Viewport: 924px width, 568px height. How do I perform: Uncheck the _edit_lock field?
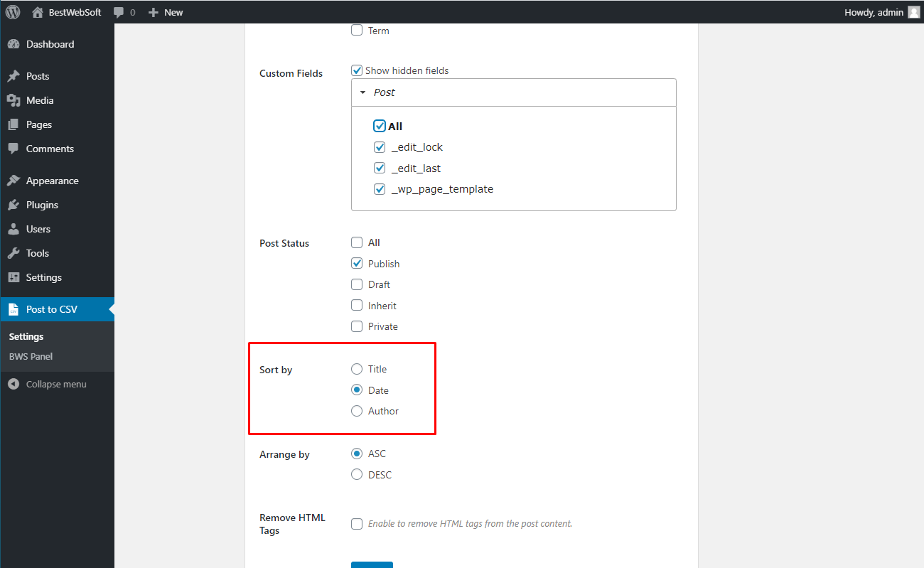coord(380,147)
